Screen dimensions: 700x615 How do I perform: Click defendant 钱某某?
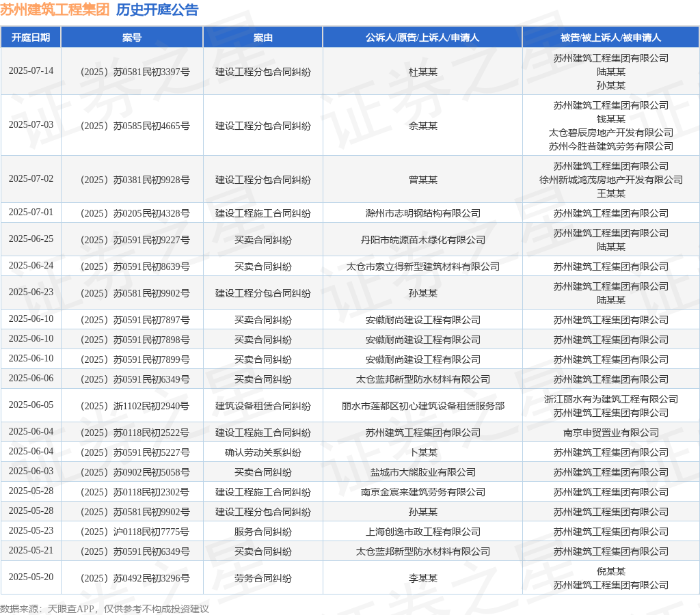click(x=610, y=119)
